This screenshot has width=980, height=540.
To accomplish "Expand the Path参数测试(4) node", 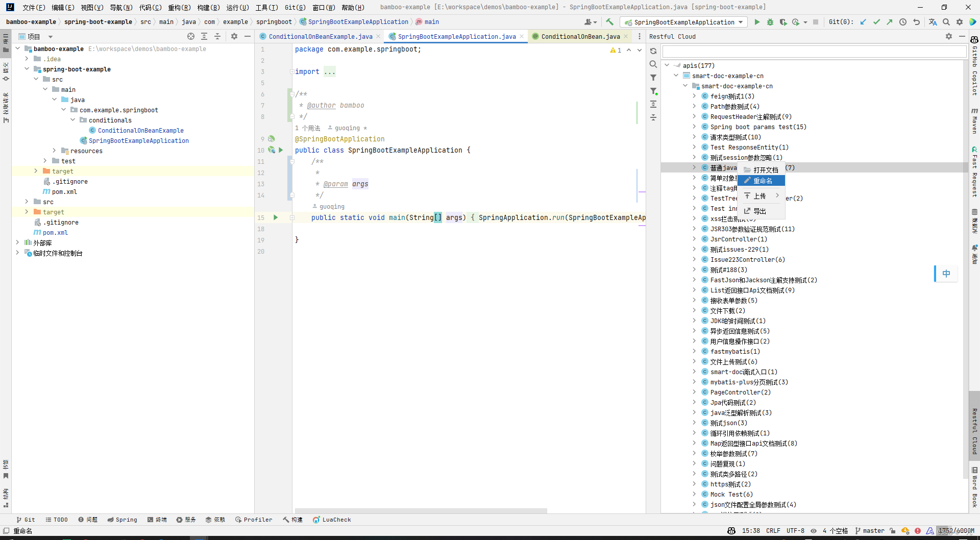I will click(694, 106).
